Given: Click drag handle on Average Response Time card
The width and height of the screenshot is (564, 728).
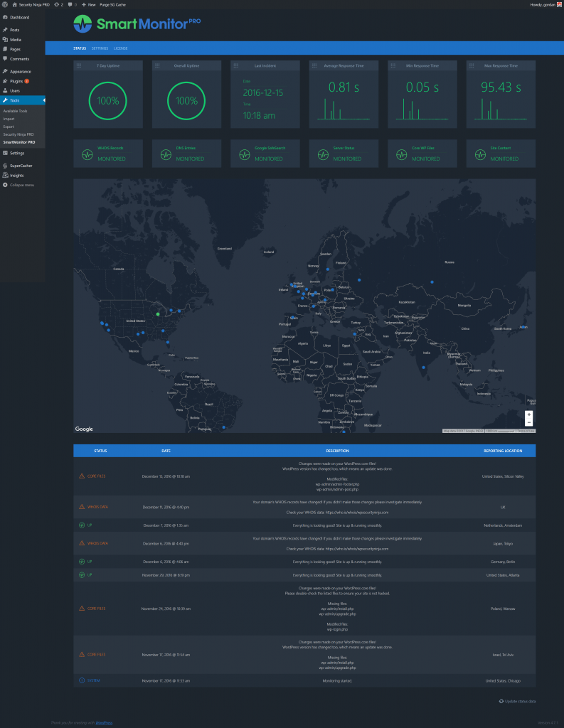Looking at the screenshot, I should [314, 65].
